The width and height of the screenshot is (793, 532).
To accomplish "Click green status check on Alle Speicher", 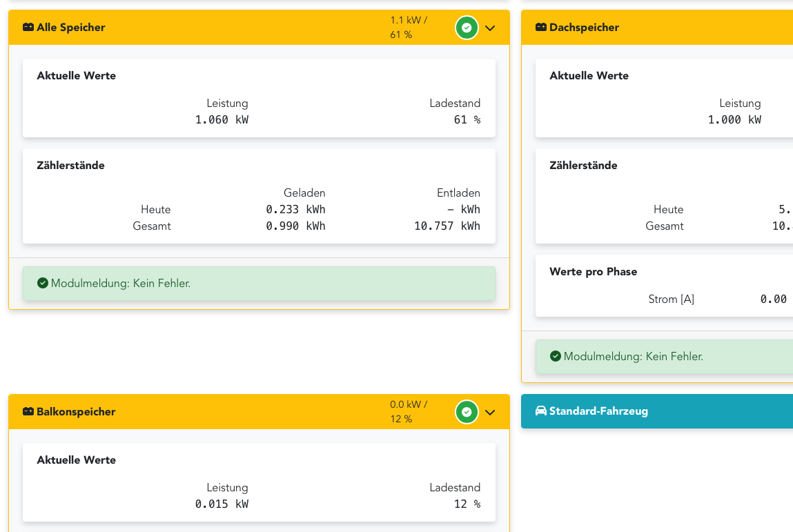I will (x=467, y=28).
